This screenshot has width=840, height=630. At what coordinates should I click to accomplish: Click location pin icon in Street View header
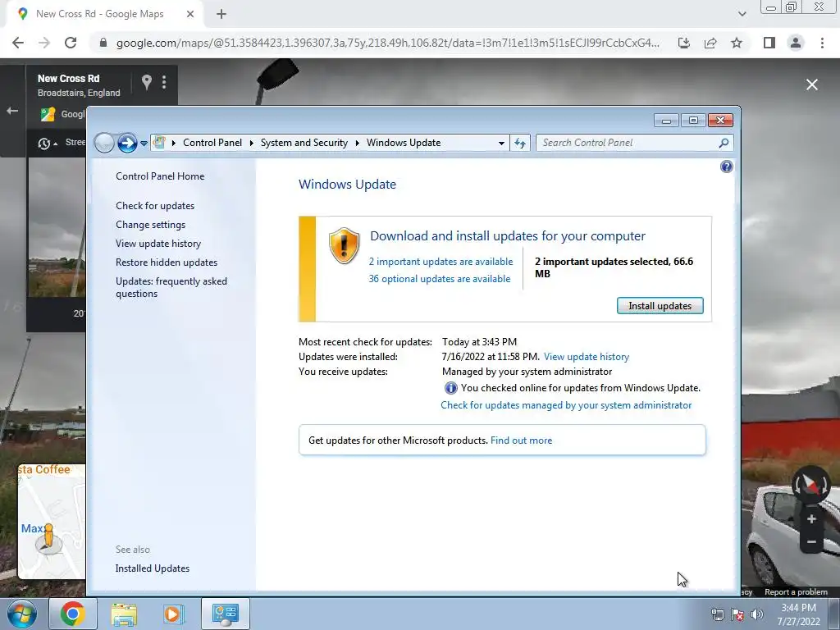coord(146,82)
